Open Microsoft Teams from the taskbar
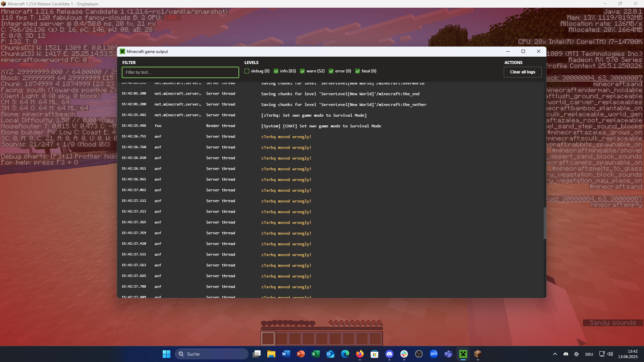 point(448,354)
